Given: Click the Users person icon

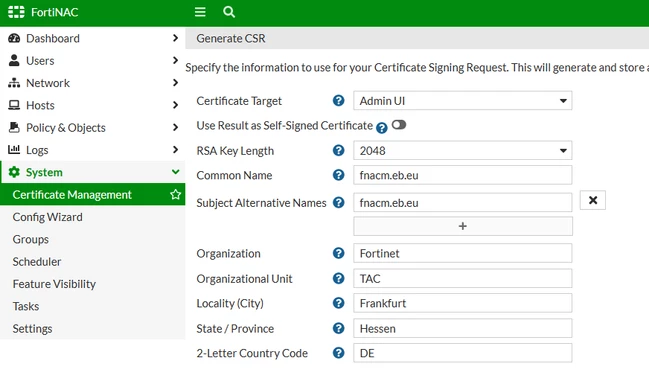Looking at the screenshot, I should [x=14, y=60].
